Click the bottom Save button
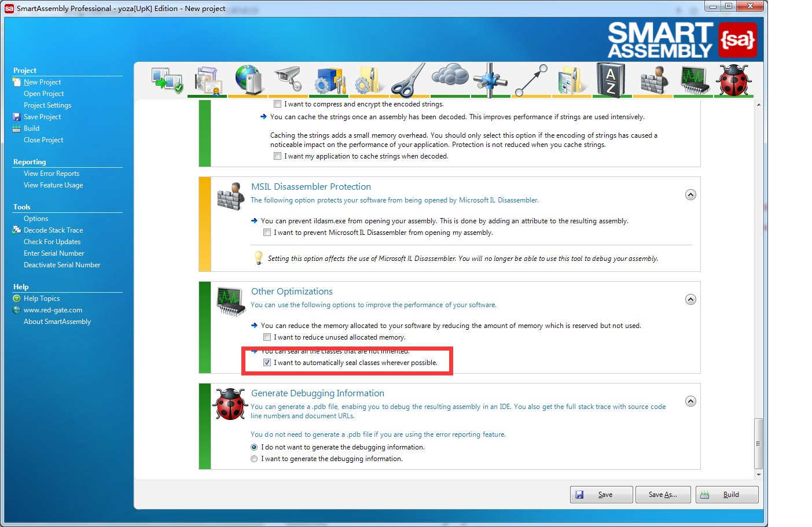812x527 pixels. pyautogui.click(x=601, y=495)
